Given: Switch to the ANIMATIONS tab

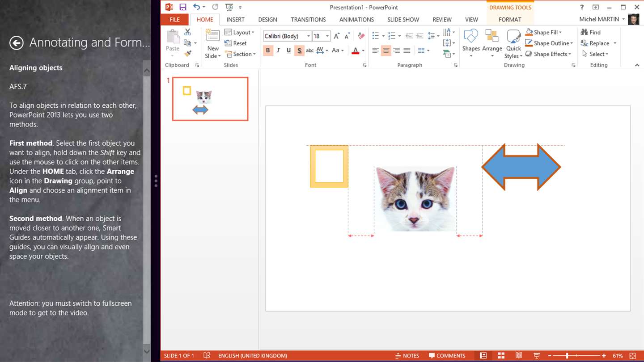Looking at the screenshot, I should pyautogui.click(x=356, y=20).
